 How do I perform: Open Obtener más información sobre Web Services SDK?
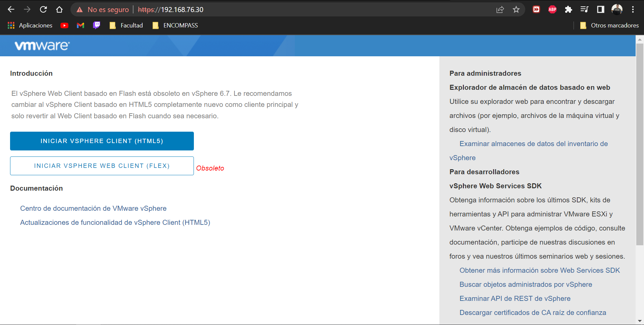(x=540, y=270)
